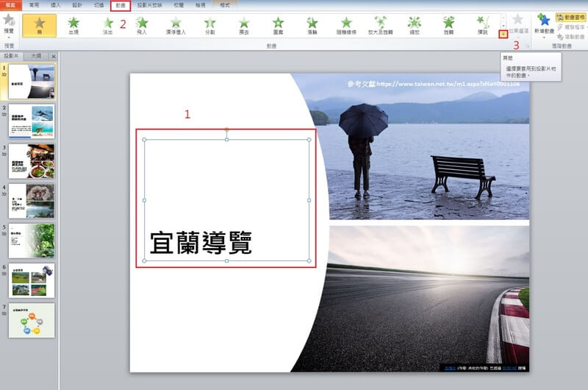588x390 pixels.
Task: Select slide 1 thumbnail
Action: [x=32, y=82]
